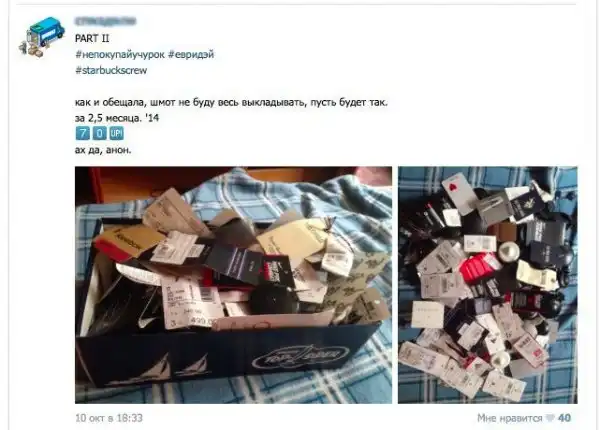Screen dimensions: 600x430
Task: View the 40 likes count
Action: [564, 418]
